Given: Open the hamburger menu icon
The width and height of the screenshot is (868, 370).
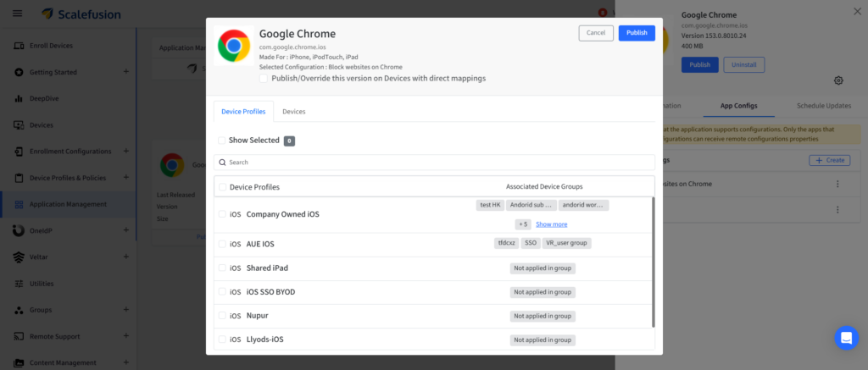Looking at the screenshot, I should point(17,14).
